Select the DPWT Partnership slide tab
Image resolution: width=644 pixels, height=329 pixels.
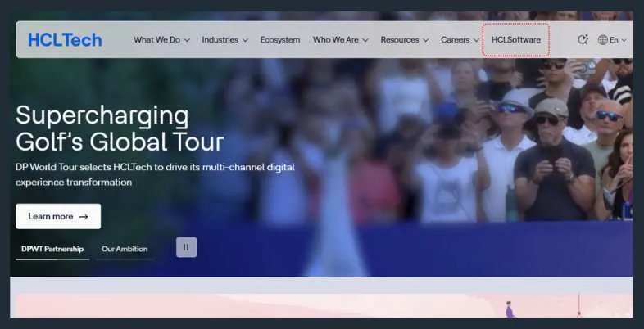coord(52,249)
